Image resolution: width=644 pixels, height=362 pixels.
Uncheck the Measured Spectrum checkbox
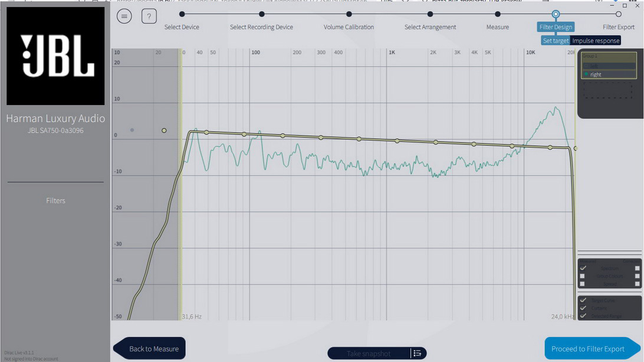[583, 268]
